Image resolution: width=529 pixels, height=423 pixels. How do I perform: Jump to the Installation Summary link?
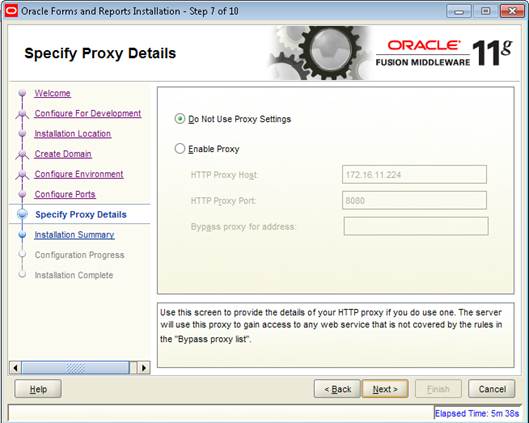coord(74,235)
